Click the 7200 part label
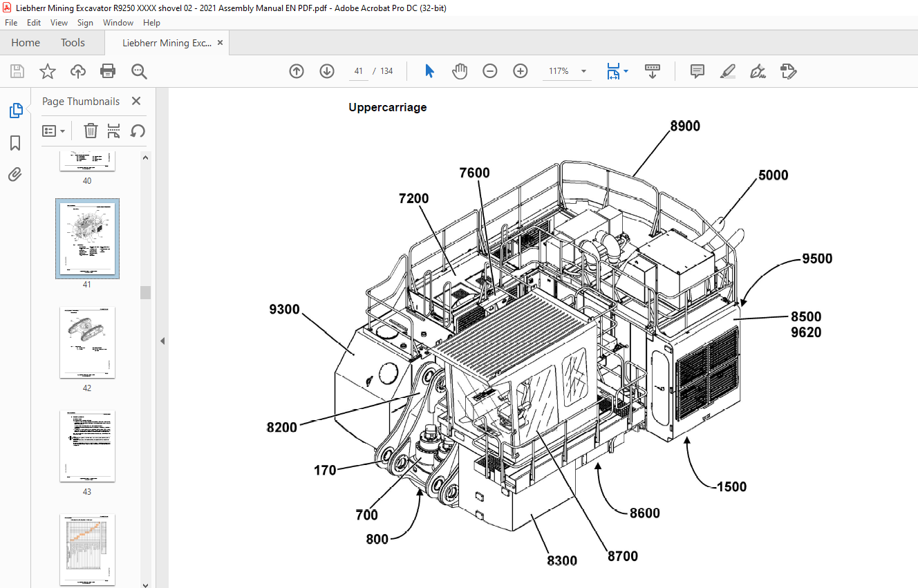 pyautogui.click(x=413, y=198)
